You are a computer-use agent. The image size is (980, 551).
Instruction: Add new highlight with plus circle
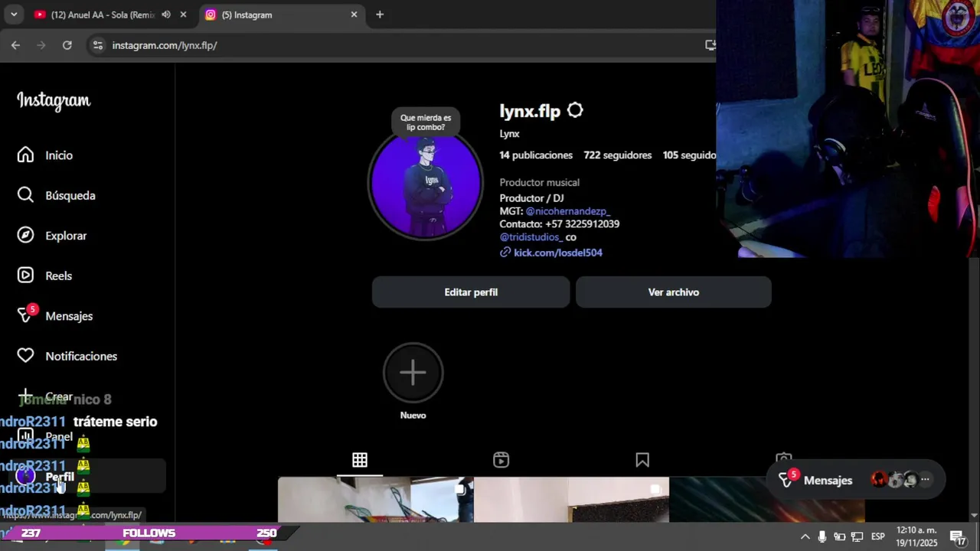tap(413, 373)
